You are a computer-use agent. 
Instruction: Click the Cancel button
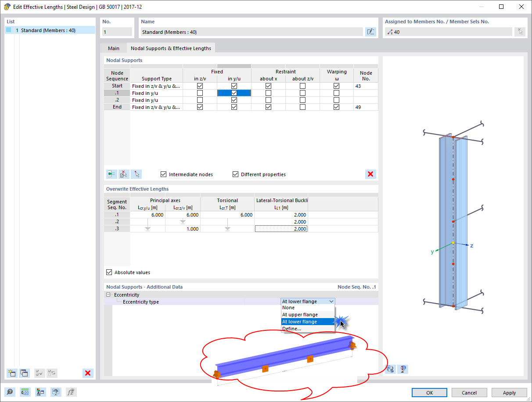469,392
